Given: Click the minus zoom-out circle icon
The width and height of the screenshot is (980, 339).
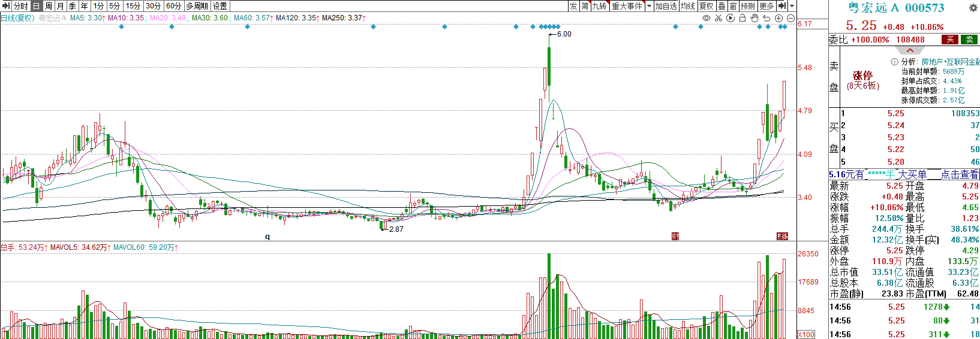Looking at the screenshot, I should coord(790,18).
